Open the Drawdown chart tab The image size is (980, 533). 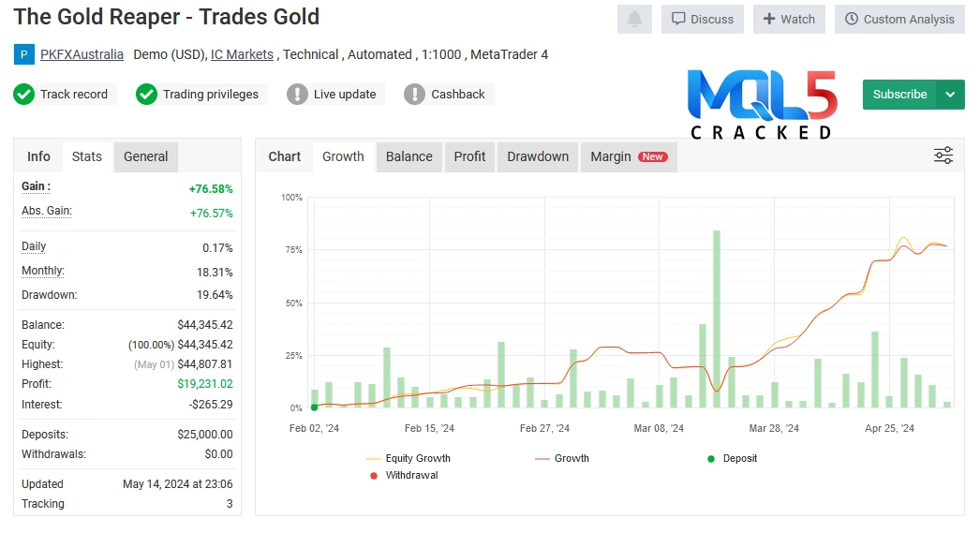(x=538, y=156)
